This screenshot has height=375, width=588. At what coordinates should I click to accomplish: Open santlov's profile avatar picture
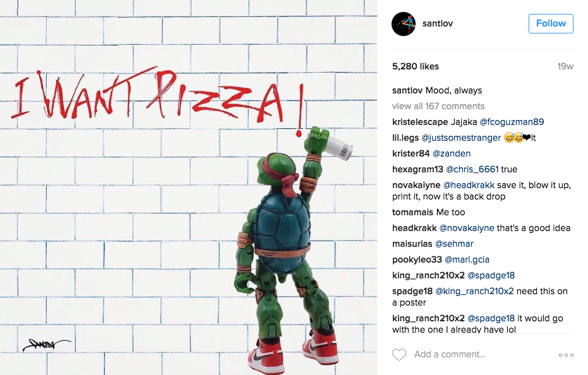pos(404,23)
